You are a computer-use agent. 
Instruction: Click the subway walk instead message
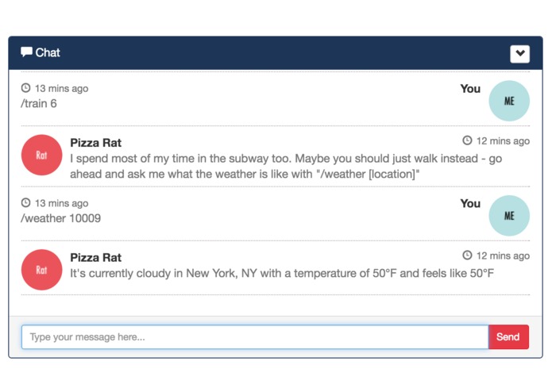click(x=286, y=166)
